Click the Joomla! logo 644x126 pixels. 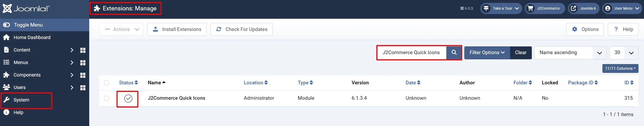click(x=26, y=9)
